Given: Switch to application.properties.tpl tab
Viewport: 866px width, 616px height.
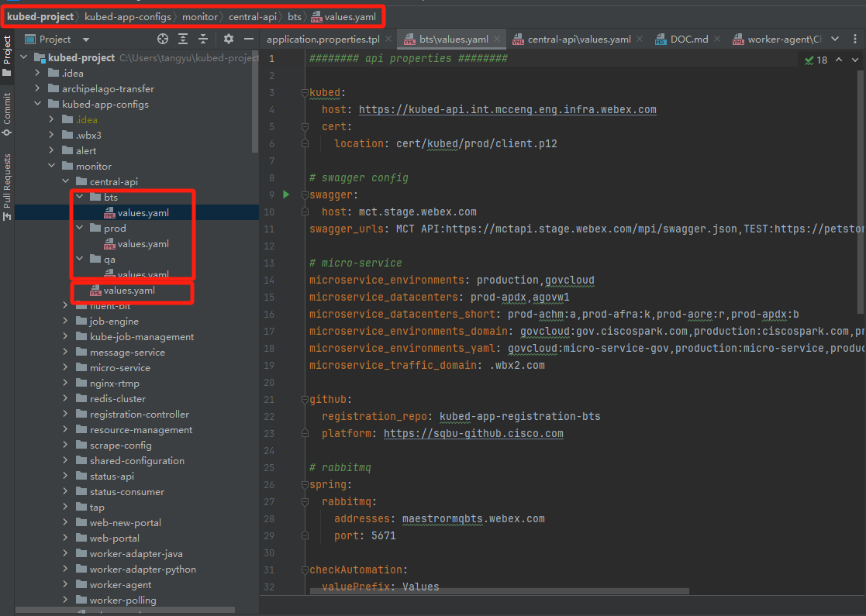Looking at the screenshot, I should (x=323, y=40).
